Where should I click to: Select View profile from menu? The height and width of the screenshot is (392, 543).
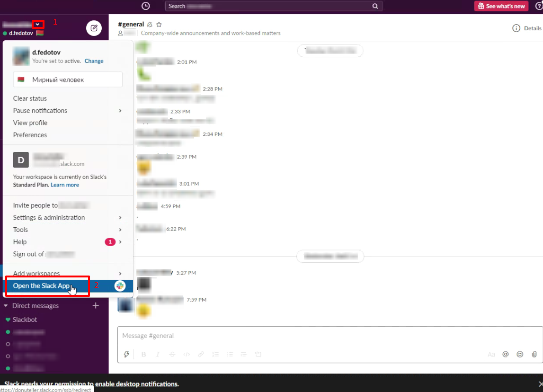pyautogui.click(x=30, y=123)
